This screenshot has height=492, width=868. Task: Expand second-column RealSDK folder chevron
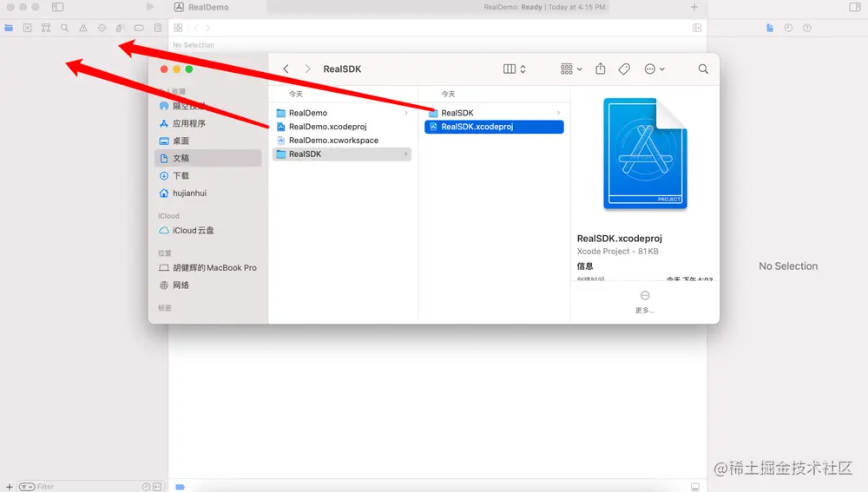(x=558, y=113)
